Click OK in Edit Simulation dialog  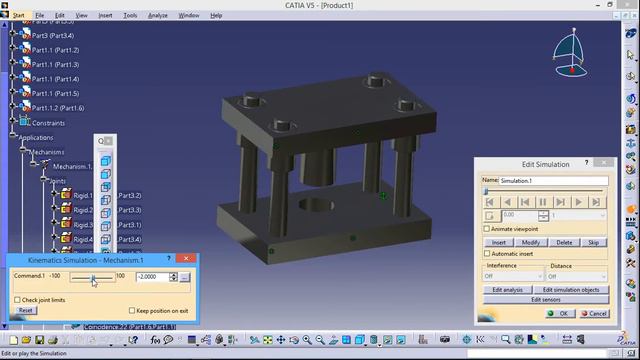click(560, 313)
